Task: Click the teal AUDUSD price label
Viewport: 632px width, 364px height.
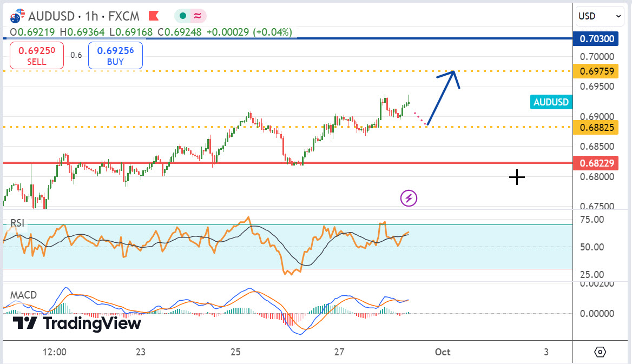Action: (x=551, y=102)
